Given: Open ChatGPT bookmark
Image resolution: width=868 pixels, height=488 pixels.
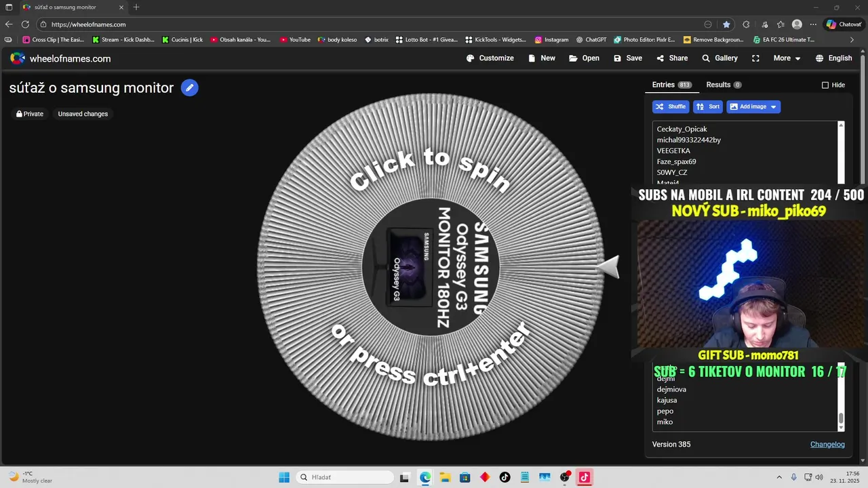Looking at the screenshot, I should coord(591,39).
